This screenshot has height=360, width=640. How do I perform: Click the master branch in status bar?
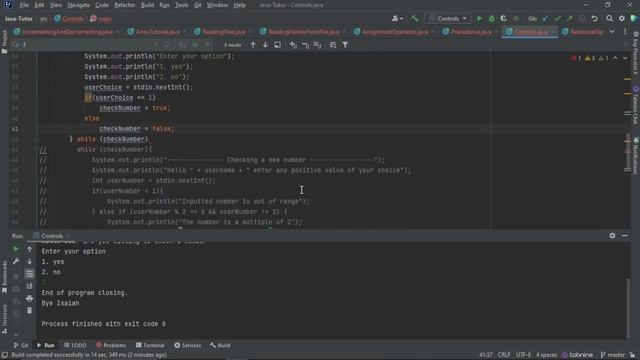[x=613, y=355]
